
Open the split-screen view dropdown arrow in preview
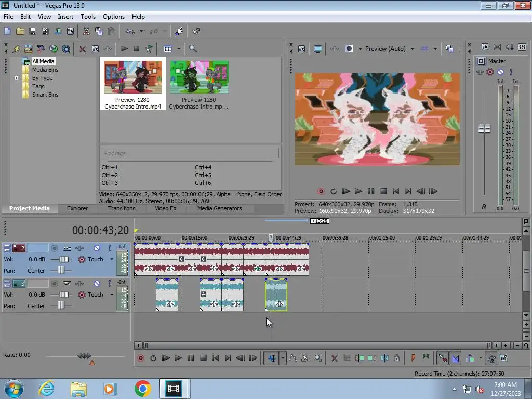point(360,49)
